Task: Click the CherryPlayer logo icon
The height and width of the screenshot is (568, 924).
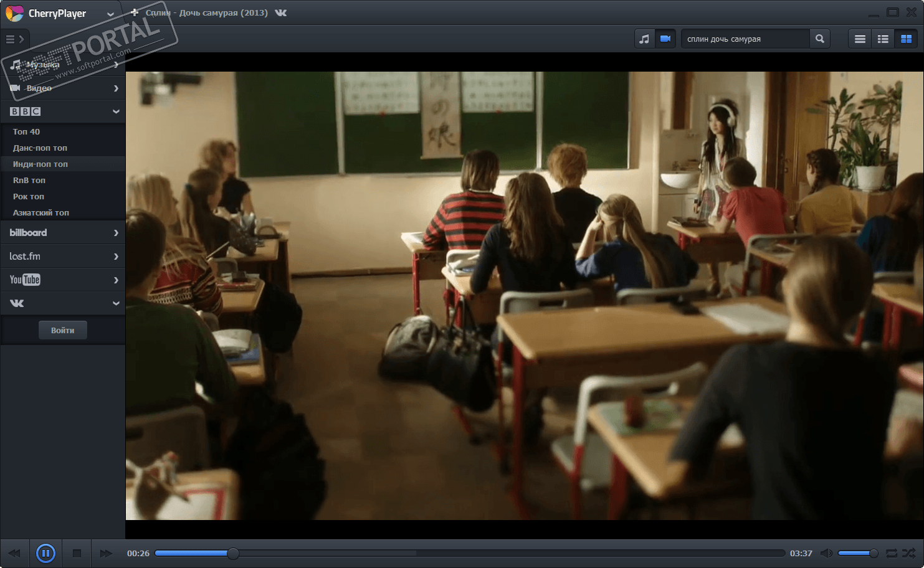Action: [x=14, y=13]
